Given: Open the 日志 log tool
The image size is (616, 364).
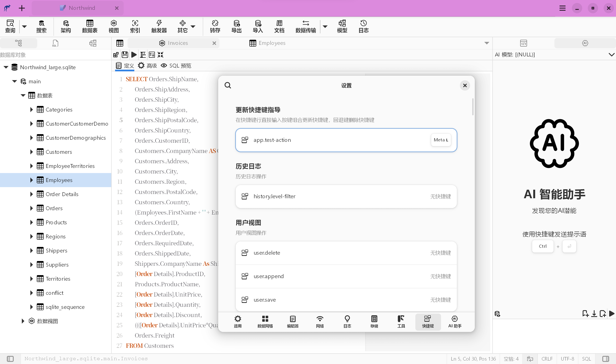Looking at the screenshot, I should [x=363, y=26].
